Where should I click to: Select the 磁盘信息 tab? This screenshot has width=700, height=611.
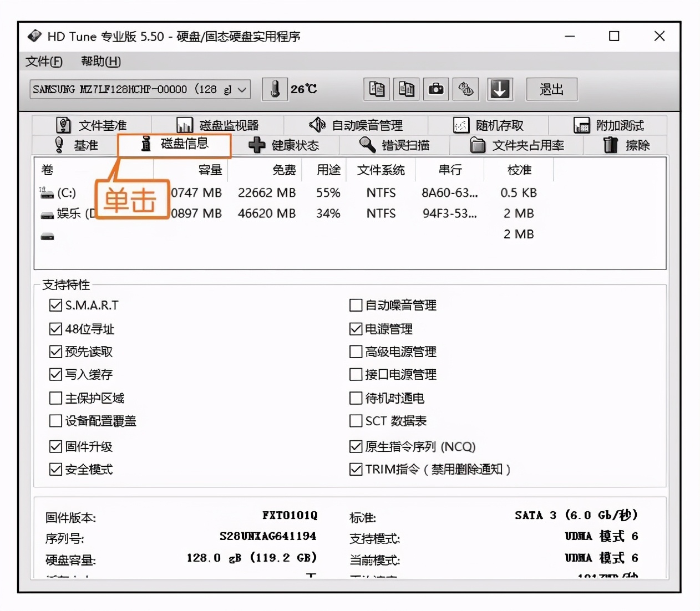pyautogui.click(x=174, y=144)
